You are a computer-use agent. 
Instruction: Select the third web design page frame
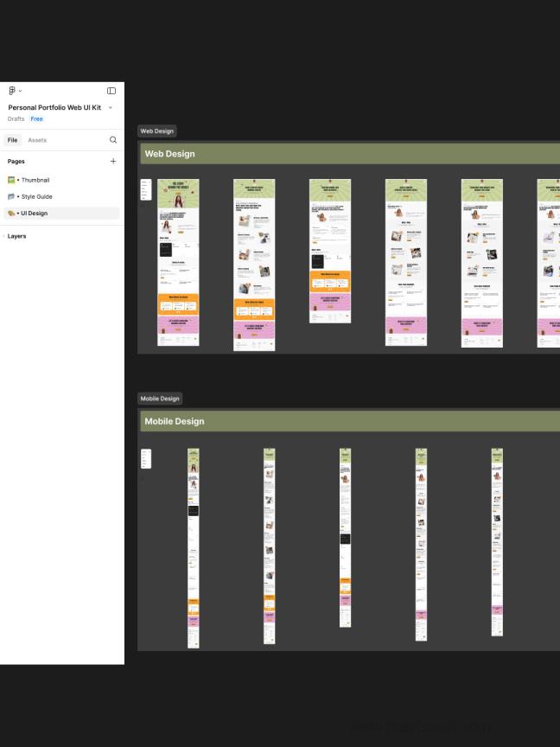pyautogui.click(x=330, y=251)
